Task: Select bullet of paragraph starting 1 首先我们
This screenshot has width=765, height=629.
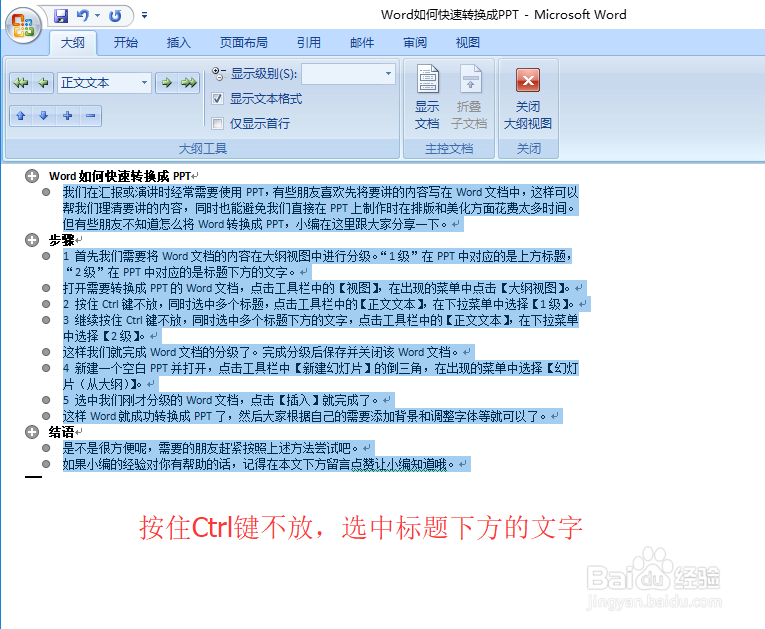Action: tap(46, 256)
